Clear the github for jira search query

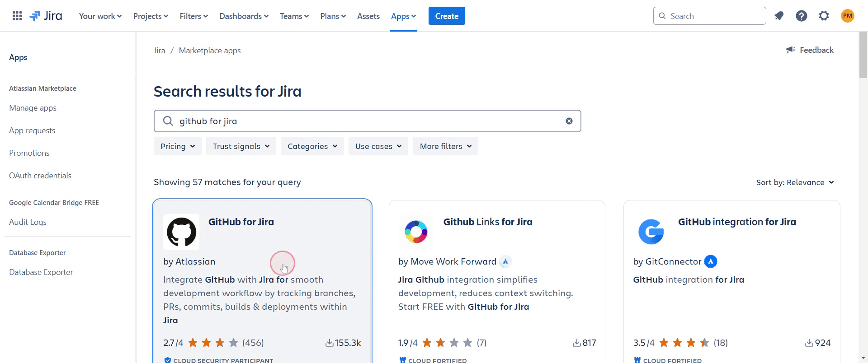[x=569, y=121]
